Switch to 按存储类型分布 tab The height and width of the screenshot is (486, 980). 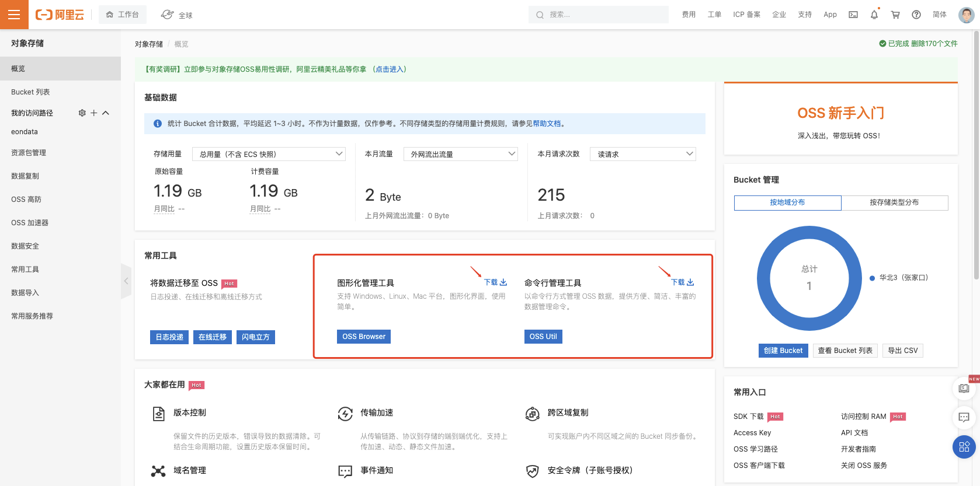(894, 202)
